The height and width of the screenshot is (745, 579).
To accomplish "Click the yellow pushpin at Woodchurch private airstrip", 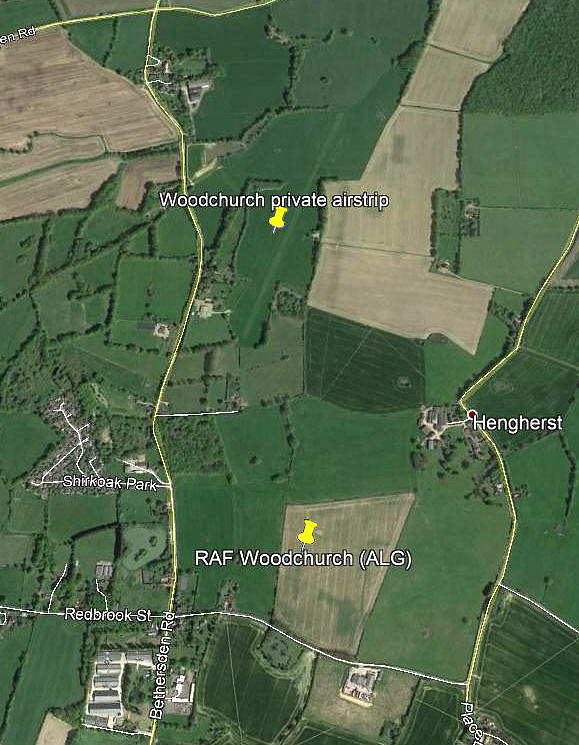I will point(278,219).
